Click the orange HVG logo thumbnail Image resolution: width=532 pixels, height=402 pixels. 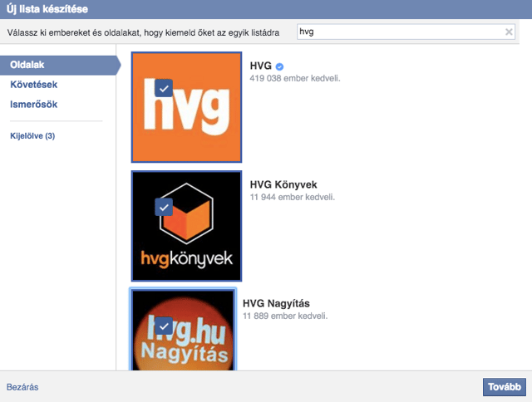186,107
